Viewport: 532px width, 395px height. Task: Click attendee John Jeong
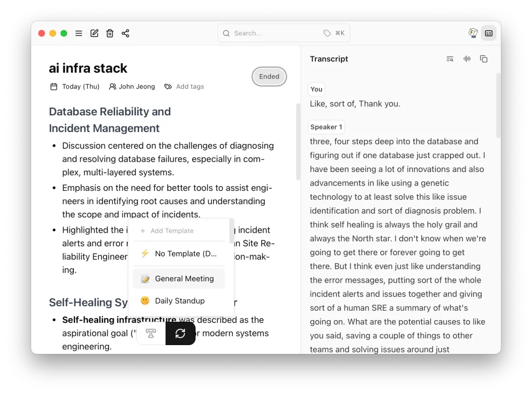137,86
